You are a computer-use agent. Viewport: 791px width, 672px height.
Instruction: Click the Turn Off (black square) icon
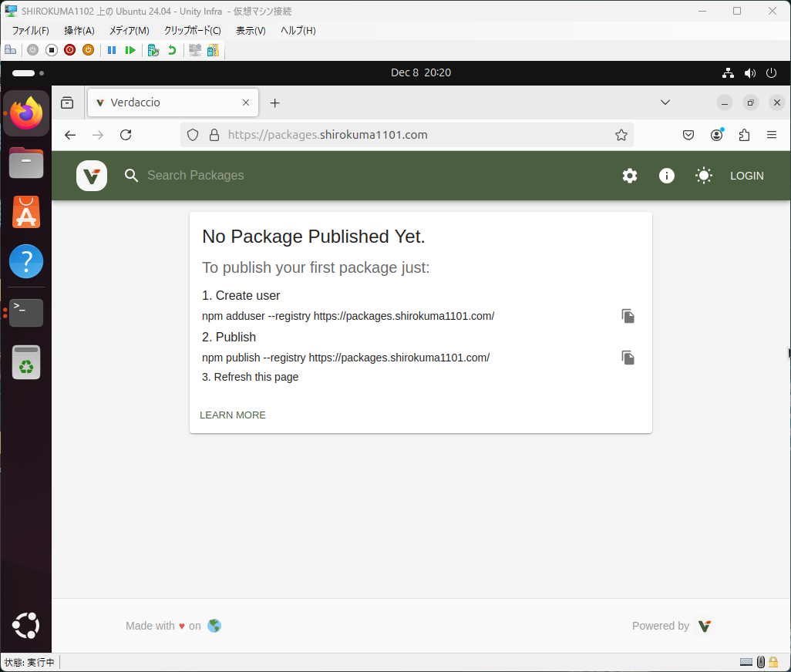click(x=52, y=50)
